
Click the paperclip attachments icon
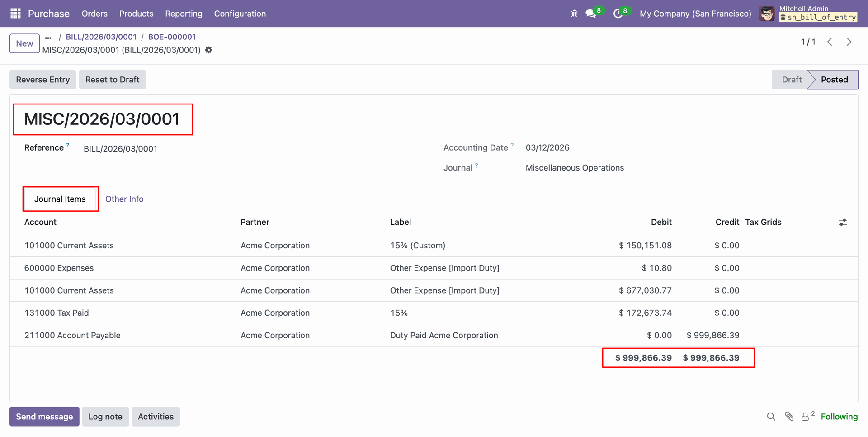click(789, 417)
